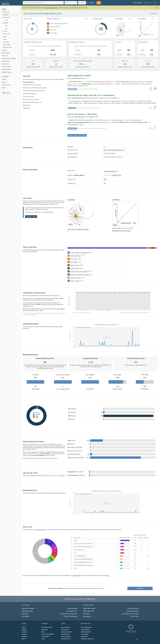This screenshot has height=644, width=160.
Task: Click Society / Religion and Spirituality topic link
Action: (x=79, y=252)
